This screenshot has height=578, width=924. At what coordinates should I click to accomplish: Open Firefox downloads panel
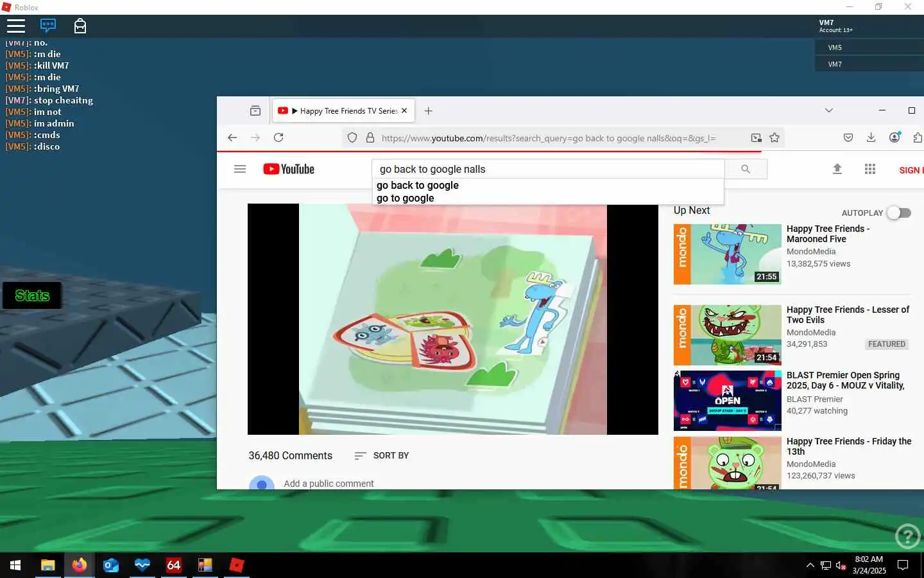pos(871,137)
